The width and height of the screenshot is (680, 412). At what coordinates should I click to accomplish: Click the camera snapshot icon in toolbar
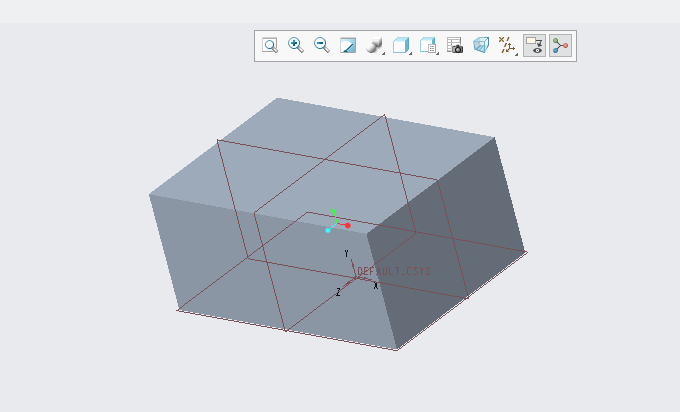(455, 45)
